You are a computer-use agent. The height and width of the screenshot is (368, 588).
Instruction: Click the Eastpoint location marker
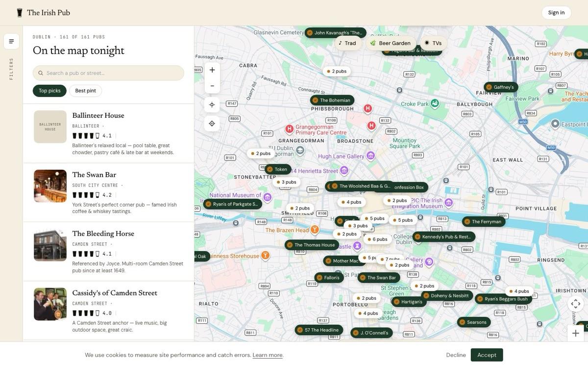click(555, 124)
